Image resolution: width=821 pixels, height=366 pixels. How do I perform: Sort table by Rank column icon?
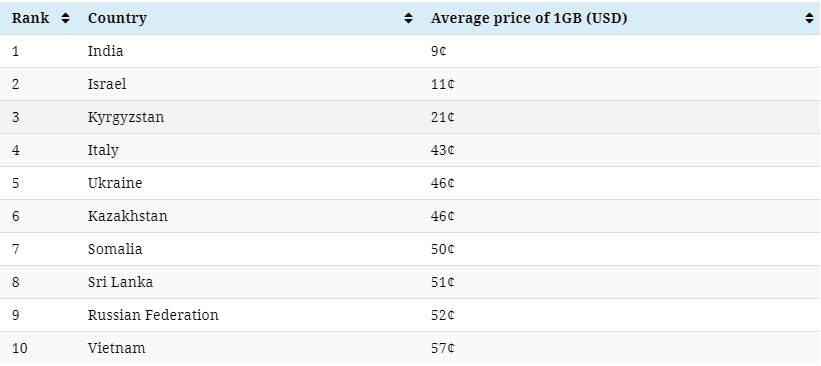[x=65, y=18]
